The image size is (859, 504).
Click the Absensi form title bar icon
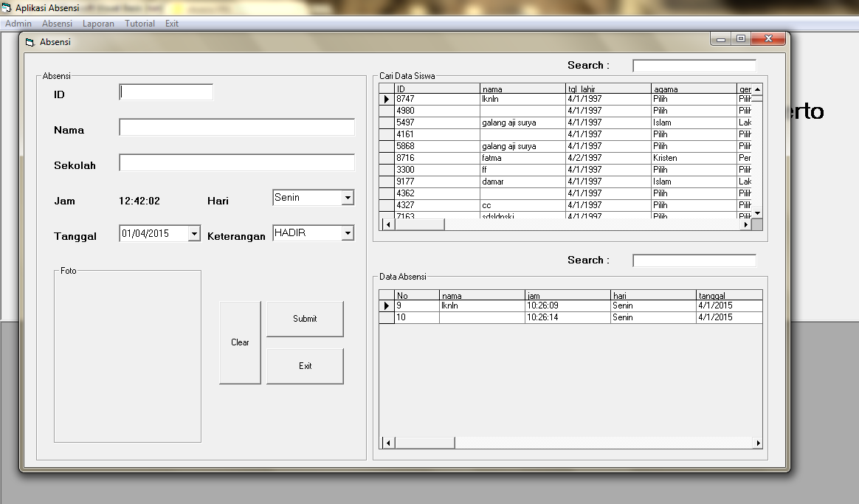click(30, 43)
